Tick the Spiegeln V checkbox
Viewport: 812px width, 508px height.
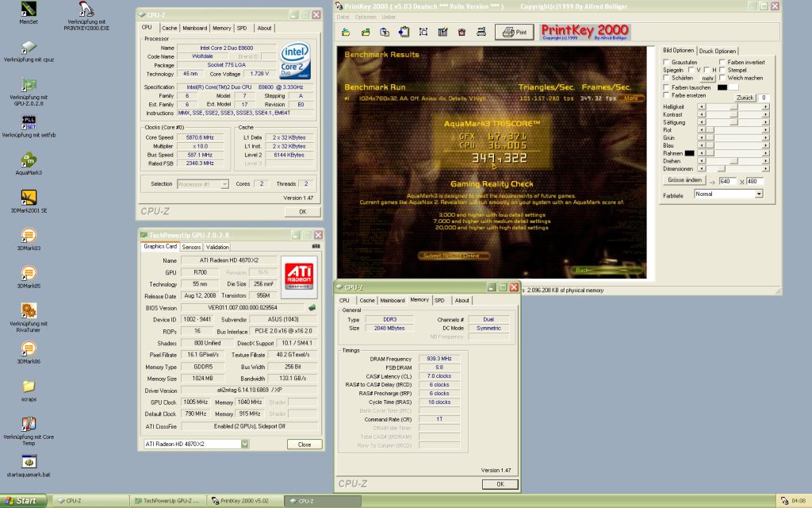tap(691, 70)
